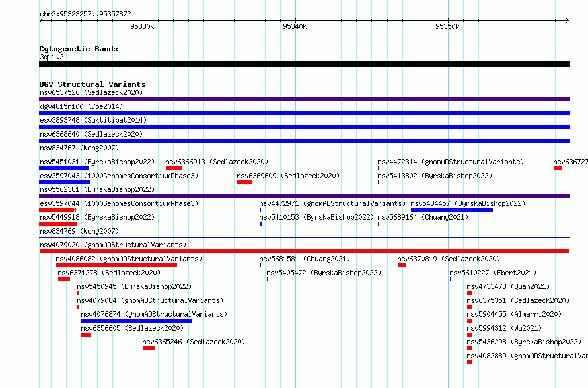The height and width of the screenshot is (388, 588).
Task: Open nsv6371278 (Sedlazeck2020) label
Action: [x=109, y=273]
